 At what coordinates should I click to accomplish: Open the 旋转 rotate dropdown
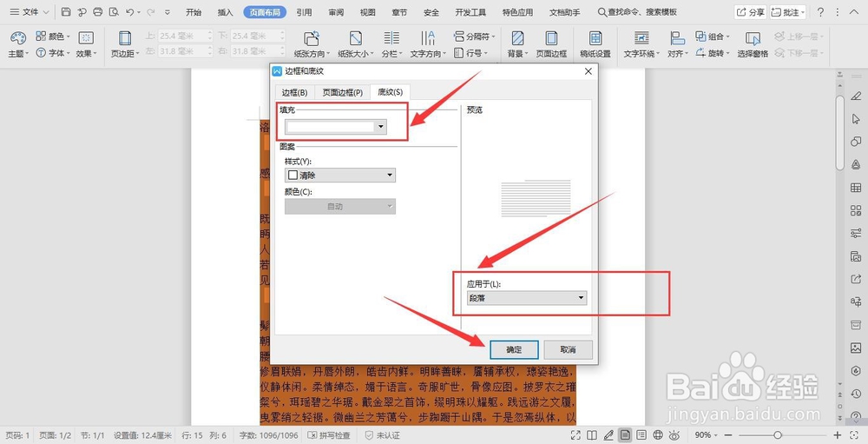pyautogui.click(x=713, y=53)
